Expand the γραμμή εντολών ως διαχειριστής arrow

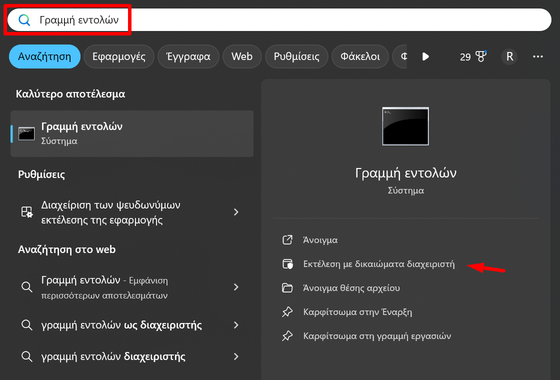click(236, 325)
